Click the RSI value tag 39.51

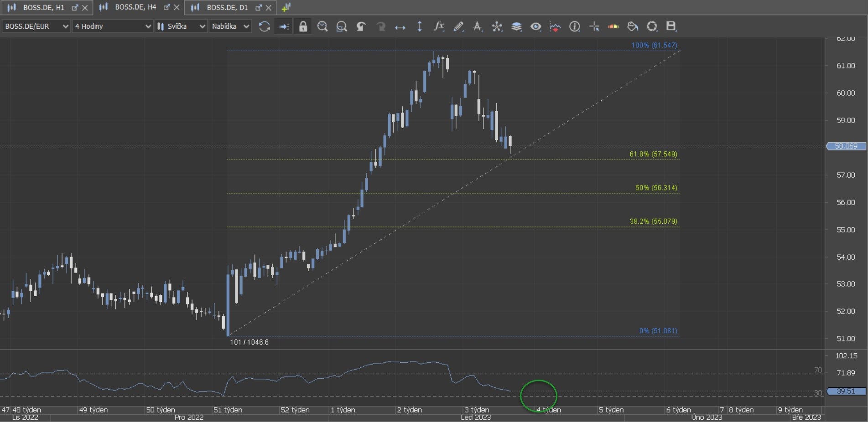[846, 391]
